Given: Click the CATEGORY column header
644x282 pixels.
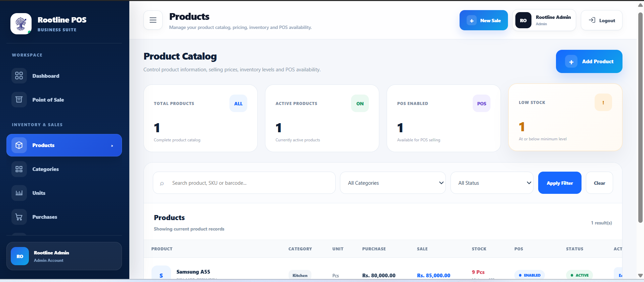Looking at the screenshot, I should click(x=300, y=249).
